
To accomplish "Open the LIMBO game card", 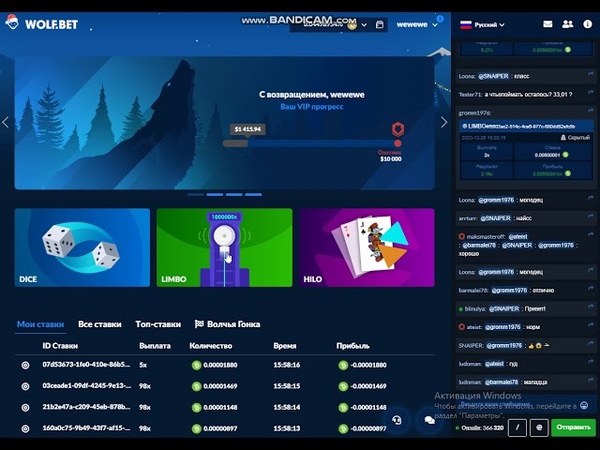I will tap(224, 248).
